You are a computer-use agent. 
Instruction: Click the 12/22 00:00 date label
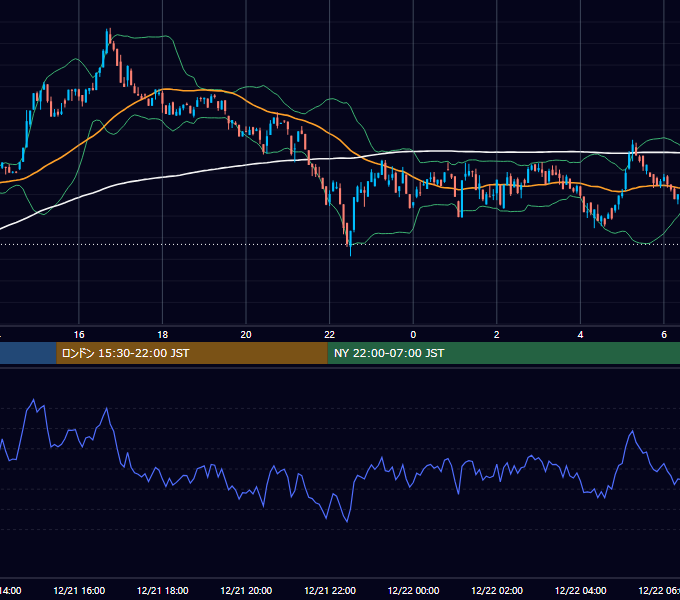point(413,590)
